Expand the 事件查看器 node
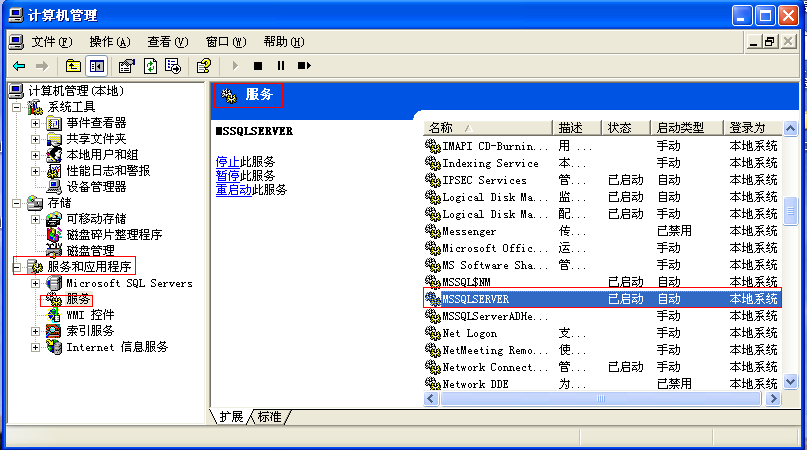 35,124
